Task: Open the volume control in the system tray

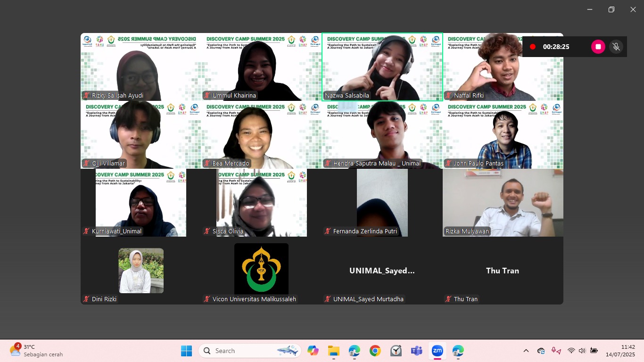Action: click(x=582, y=351)
